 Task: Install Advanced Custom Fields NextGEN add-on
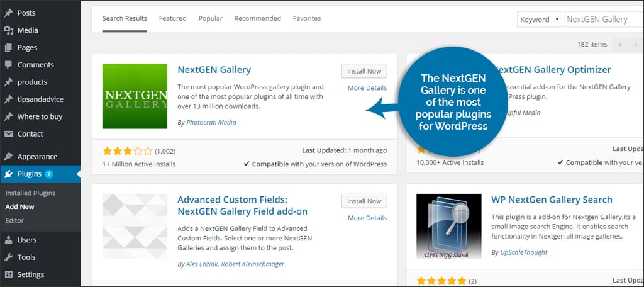(x=364, y=201)
